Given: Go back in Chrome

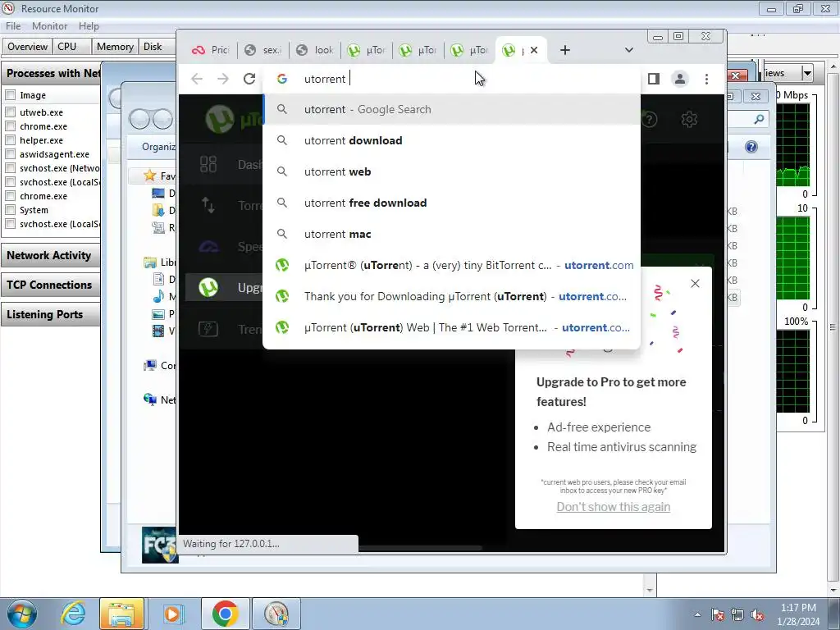Looking at the screenshot, I should (197, 79).
